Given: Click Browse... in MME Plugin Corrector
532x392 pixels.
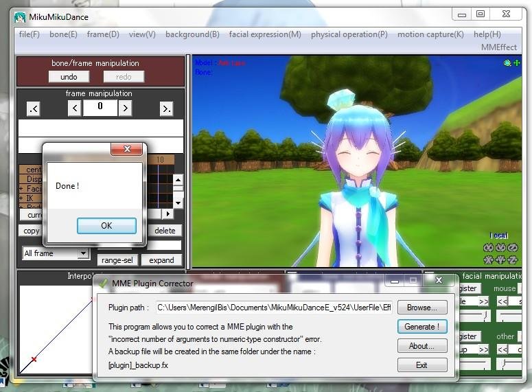Looking at the screenshot, I should point(422,308).
